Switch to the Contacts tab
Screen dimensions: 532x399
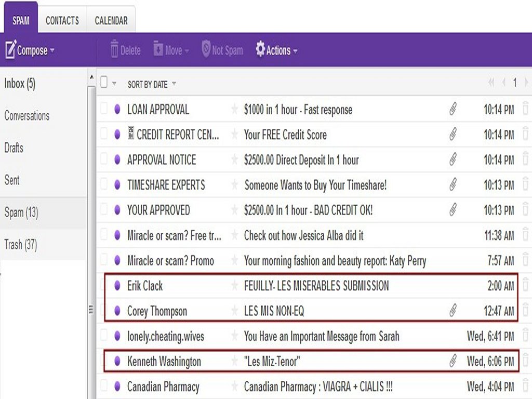(62, 21)
